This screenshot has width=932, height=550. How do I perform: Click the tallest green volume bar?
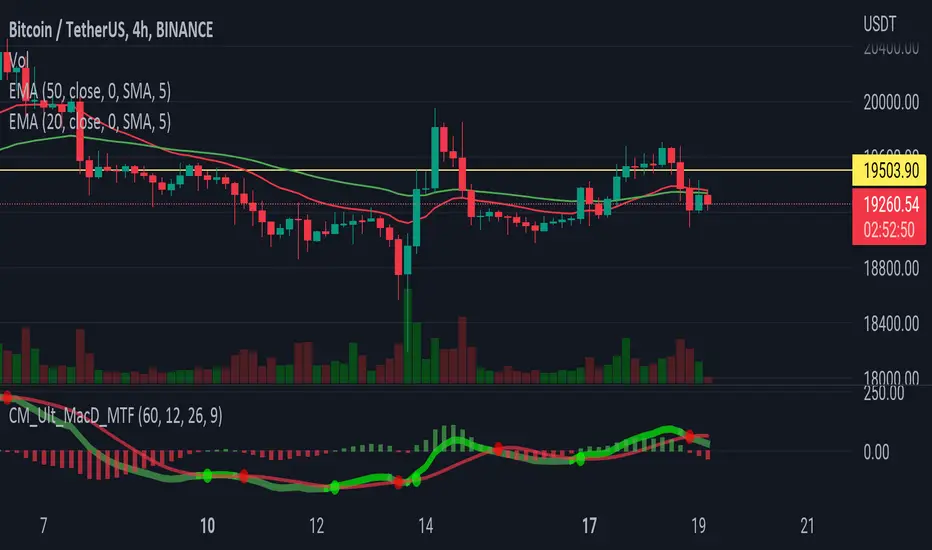click(x=408, y=336)
